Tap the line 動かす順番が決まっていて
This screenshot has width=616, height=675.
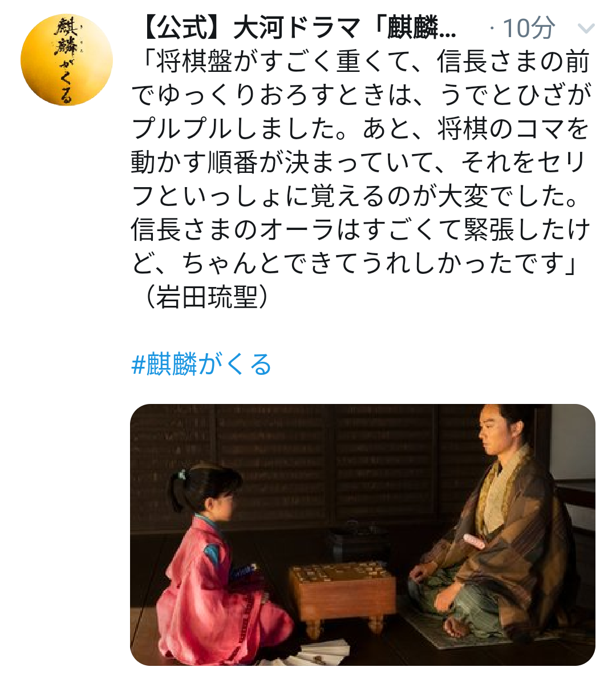click(x=358, y=162)
